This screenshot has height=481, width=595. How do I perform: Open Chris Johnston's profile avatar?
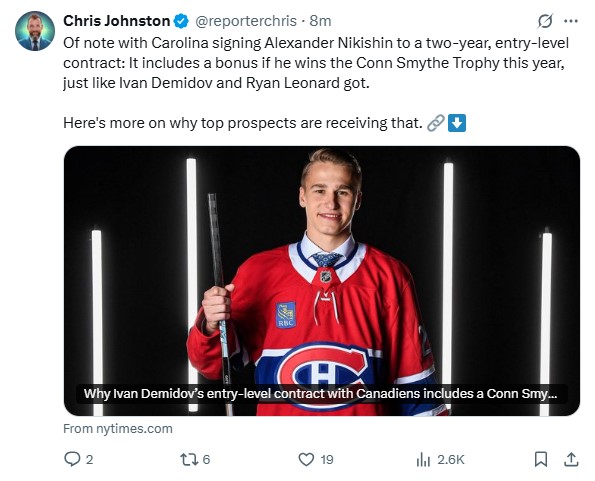click(35, 31)
